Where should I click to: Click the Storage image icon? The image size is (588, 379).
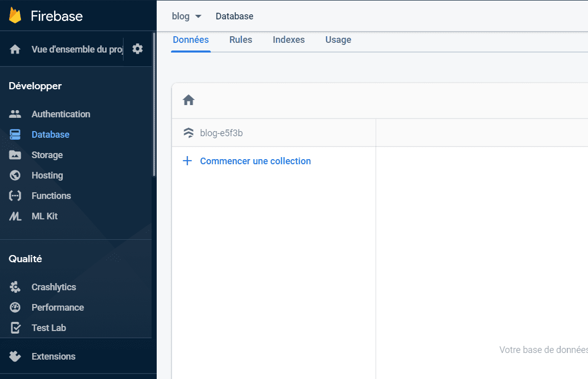coord(15,155)
